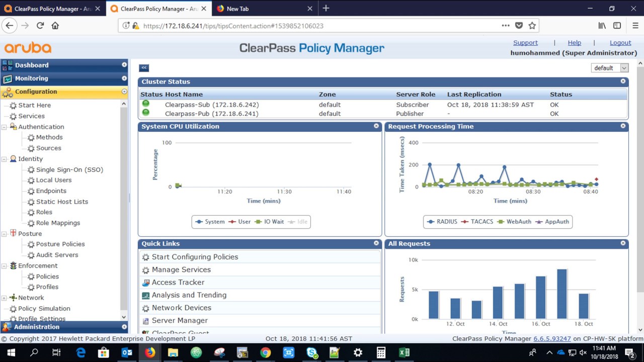The width and height of the screenshot is (644, 362).
Task: Open Outlook from the taskbar
Action: point(127,352)
